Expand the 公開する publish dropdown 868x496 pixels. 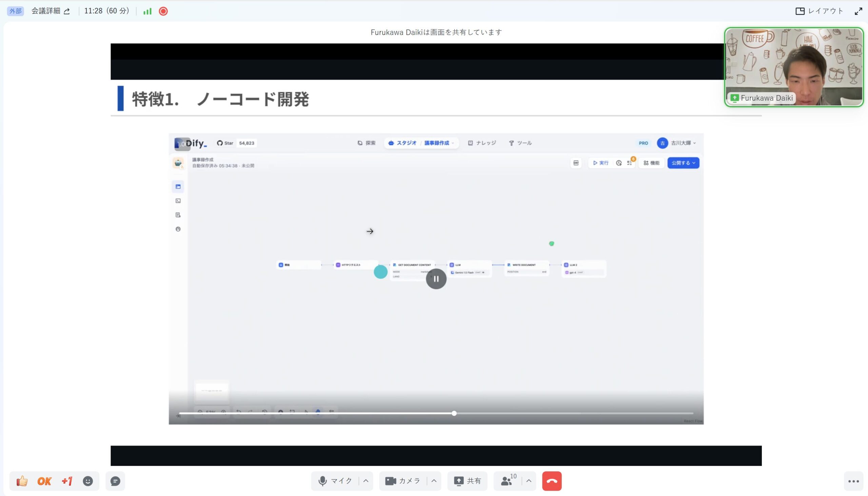[x=683, y=163]
